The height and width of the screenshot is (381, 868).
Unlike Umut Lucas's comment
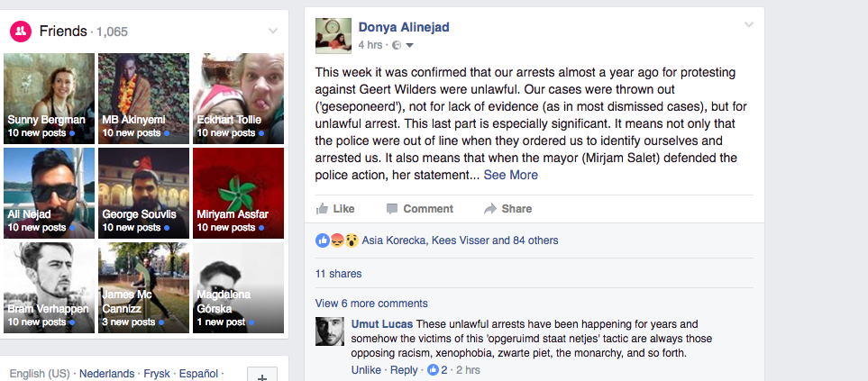click(366, 370)
